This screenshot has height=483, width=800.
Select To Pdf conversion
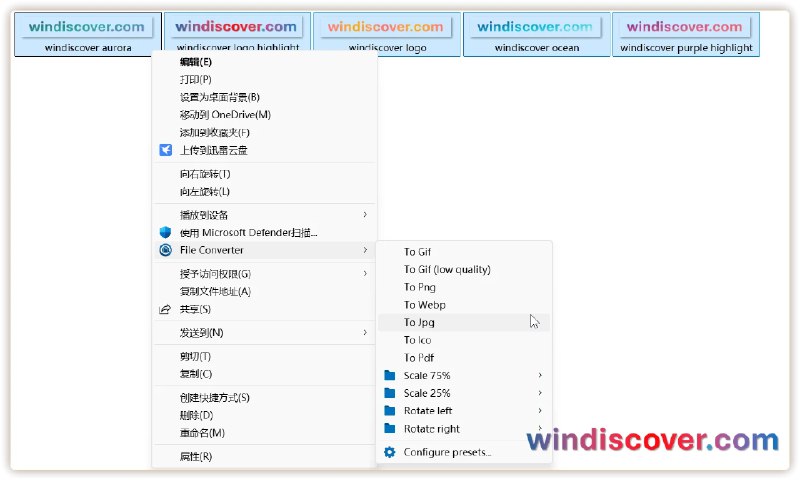click(464, 358)
